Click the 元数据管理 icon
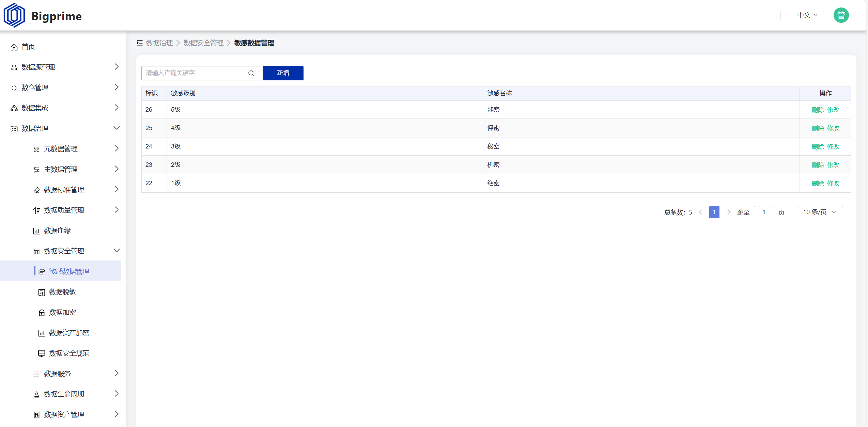This screenshot has height=427, width=868. [36, 149]
